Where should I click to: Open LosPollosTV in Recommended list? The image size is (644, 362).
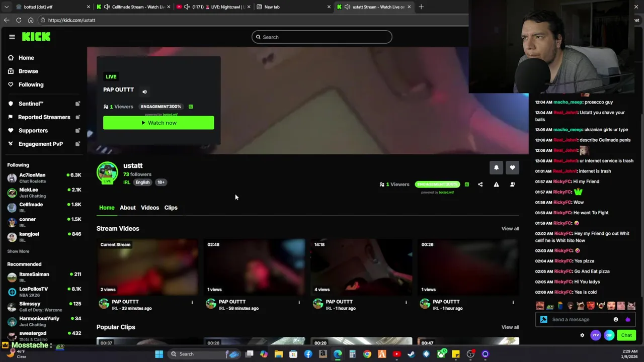click(44, 292)
